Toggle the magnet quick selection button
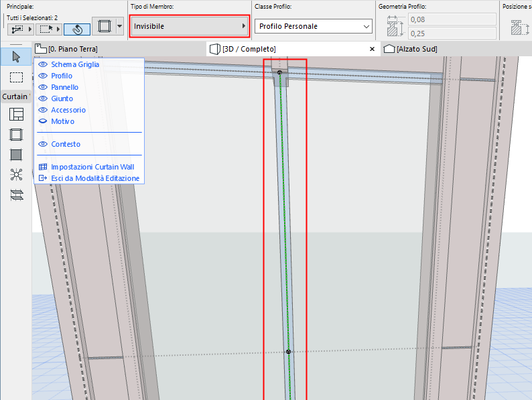The image size is (532, 400). 77,29
